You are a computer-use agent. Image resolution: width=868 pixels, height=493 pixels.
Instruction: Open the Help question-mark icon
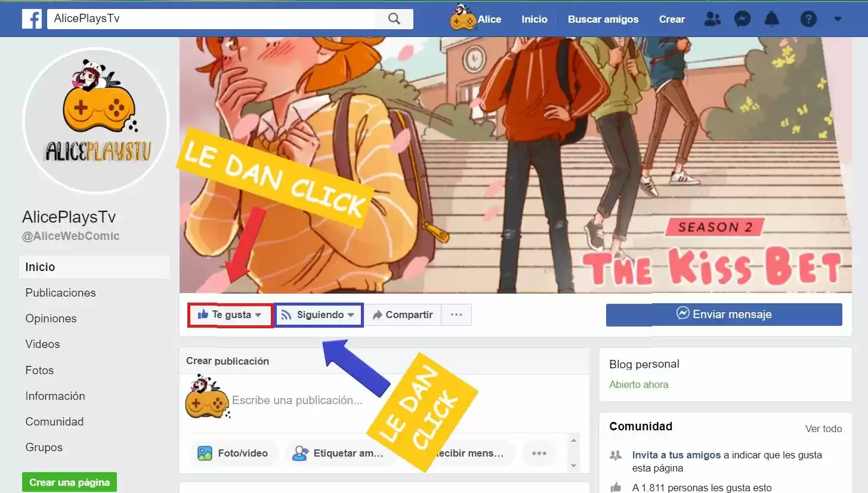coord(808,19)
